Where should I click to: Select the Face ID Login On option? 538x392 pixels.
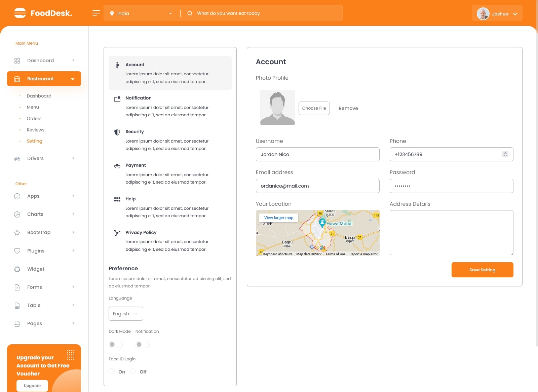112,371
